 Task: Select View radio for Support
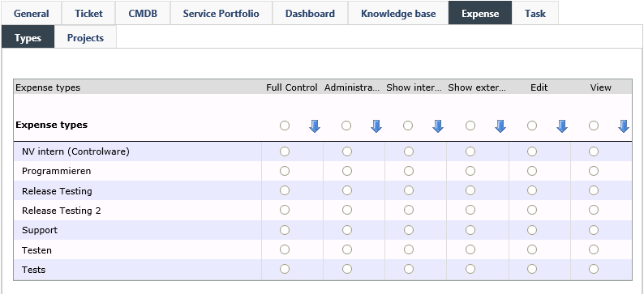coord(594,230)
